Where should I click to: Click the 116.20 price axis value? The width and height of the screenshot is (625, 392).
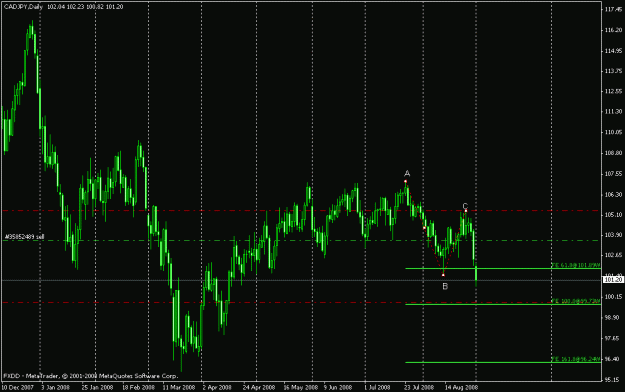pyautogui.click(x=613, y=30)
